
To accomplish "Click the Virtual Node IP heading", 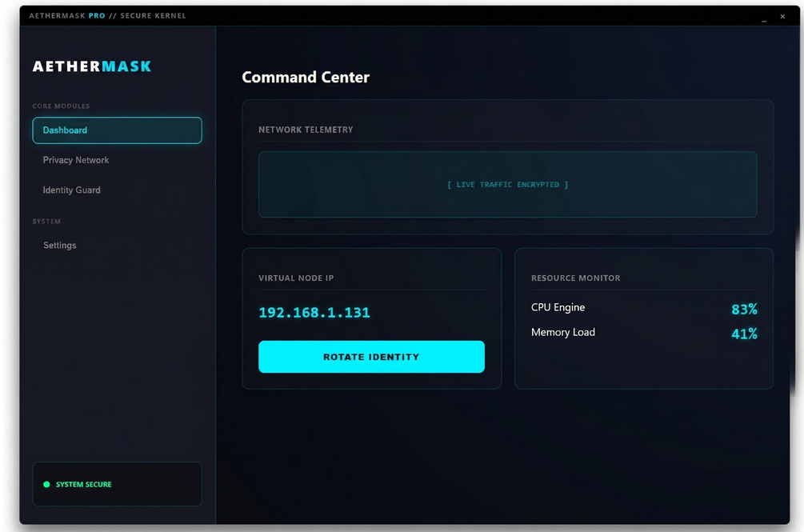I will [296, 278].
